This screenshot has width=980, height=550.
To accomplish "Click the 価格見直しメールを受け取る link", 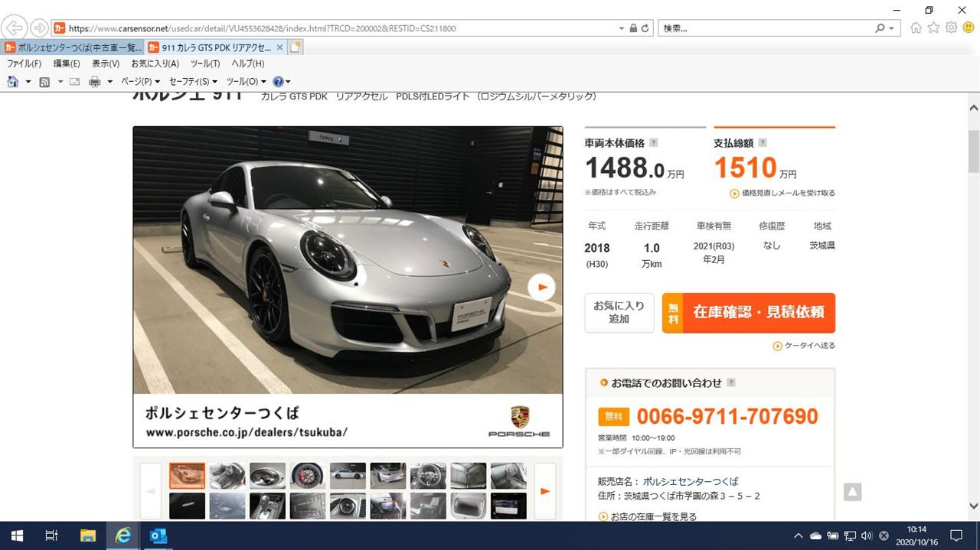I will point(782,194).
